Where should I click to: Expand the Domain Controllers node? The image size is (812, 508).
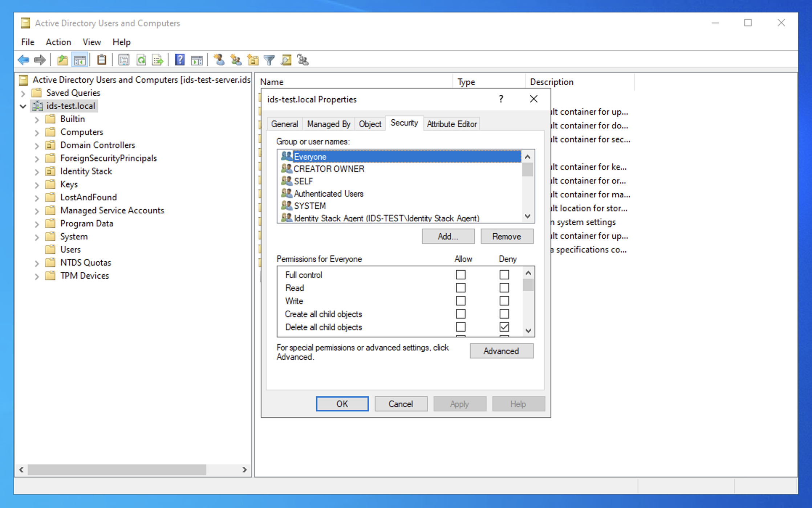click(x=37, y=146)
